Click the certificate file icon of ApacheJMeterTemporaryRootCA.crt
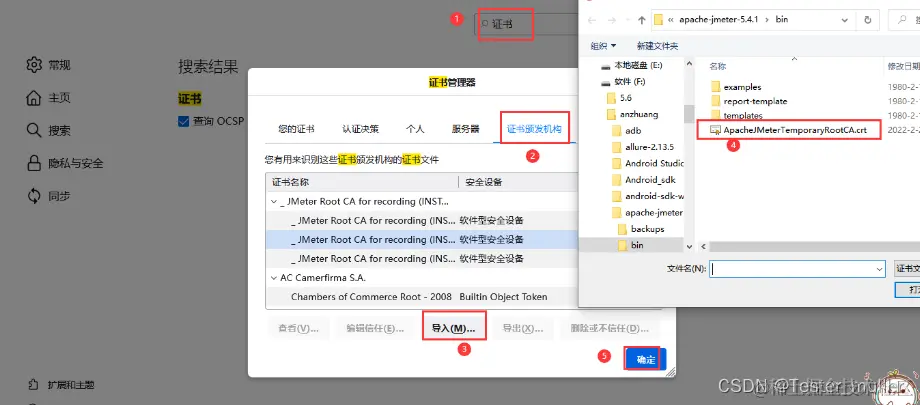The height and width of the screenshot is (405, 920). click(715, 130)
